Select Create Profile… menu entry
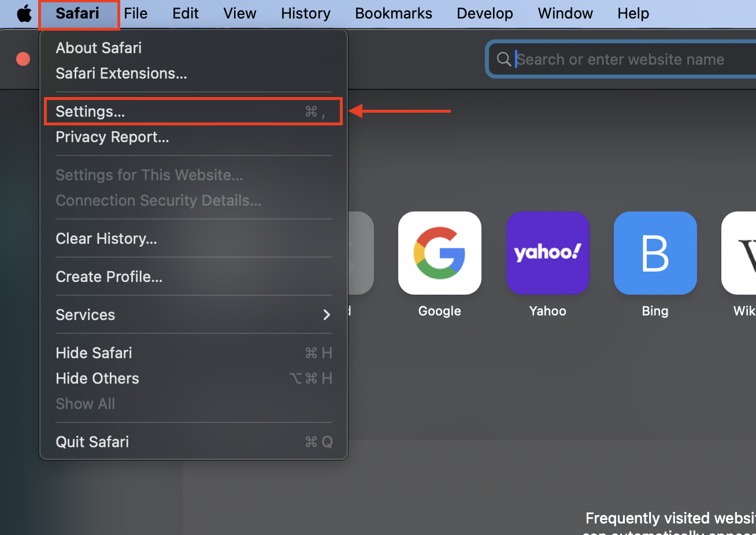Screen dimensions: 756x535 109,277
